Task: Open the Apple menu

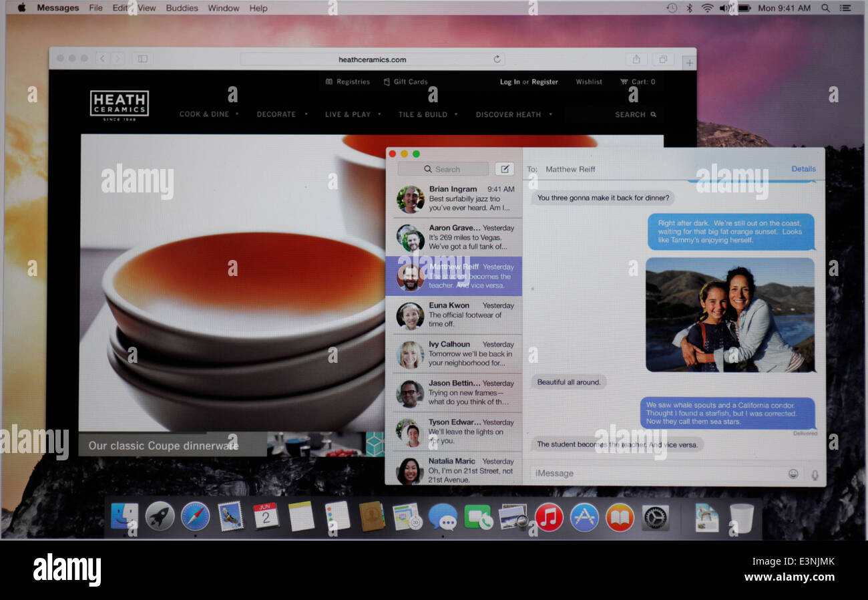Action: (21, 7)
